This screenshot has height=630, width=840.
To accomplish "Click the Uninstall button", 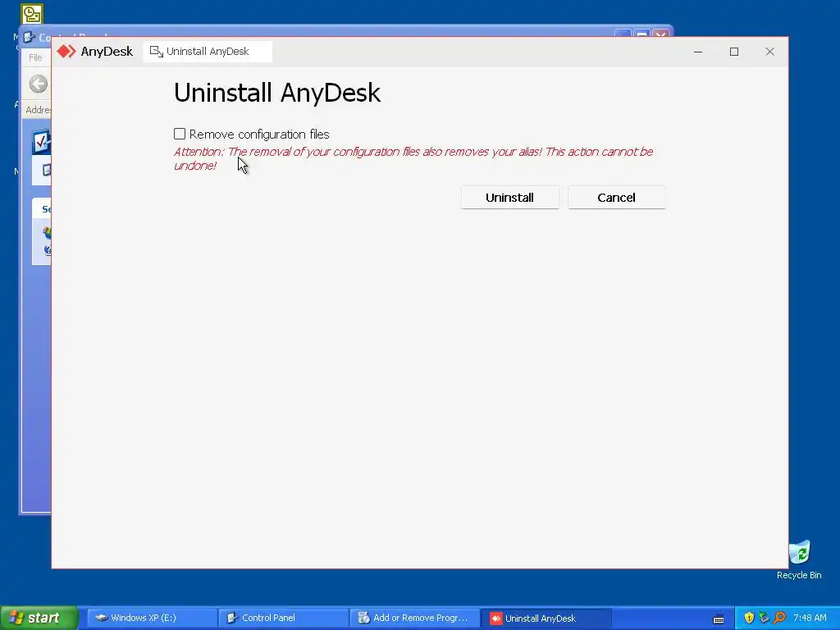I will [510, 198].
